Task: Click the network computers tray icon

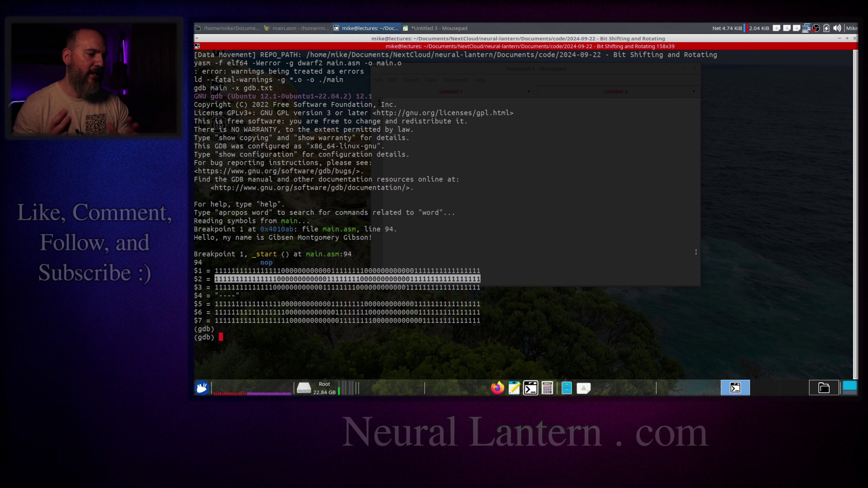Action: tap(806, 28)
